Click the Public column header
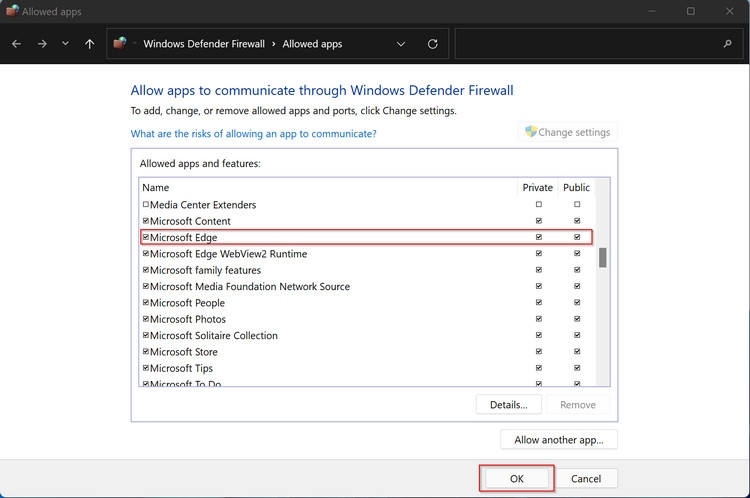The width and height of the screenshot is (750, 498). coord(576,188)
